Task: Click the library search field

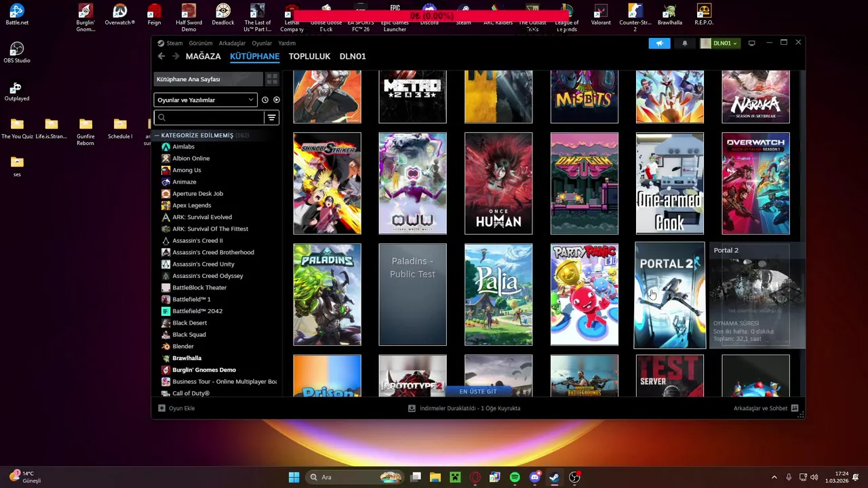Action: (209, 118)
